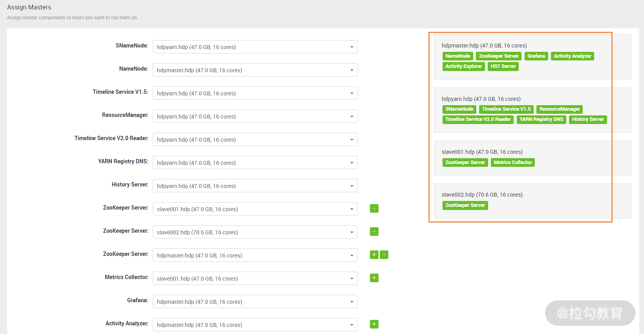Screen dimensions: 644x334
Task: Click the Timeline Service V2.0 Reader tag
Action: point(478,119)
